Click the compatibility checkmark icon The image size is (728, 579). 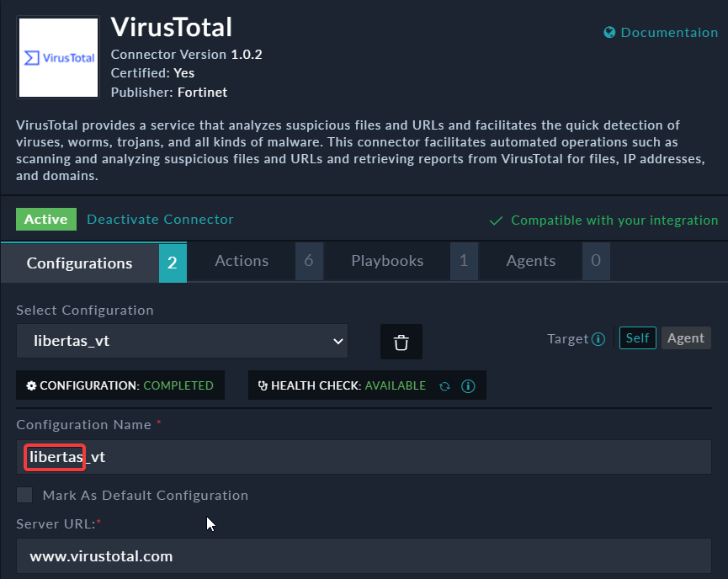point(497,220)
